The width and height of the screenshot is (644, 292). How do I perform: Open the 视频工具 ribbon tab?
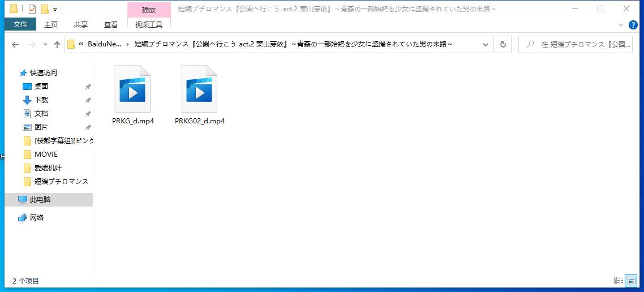[x=149, y=25]
